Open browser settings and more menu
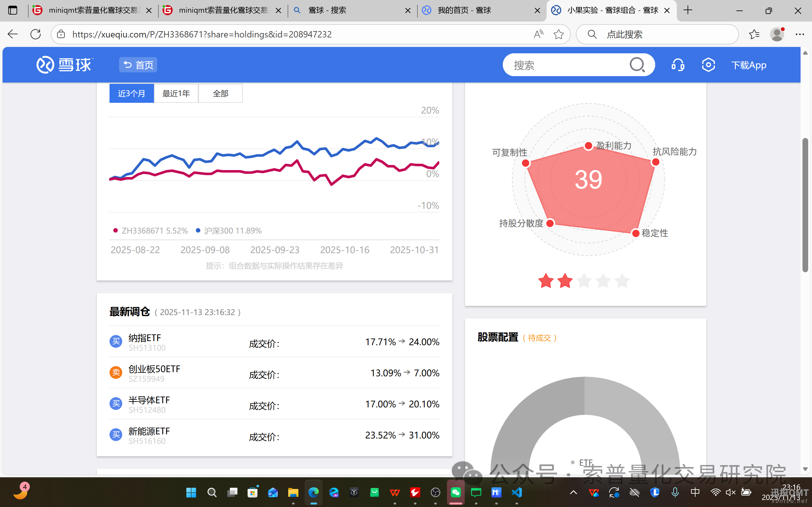 click(x=800, y=34)
